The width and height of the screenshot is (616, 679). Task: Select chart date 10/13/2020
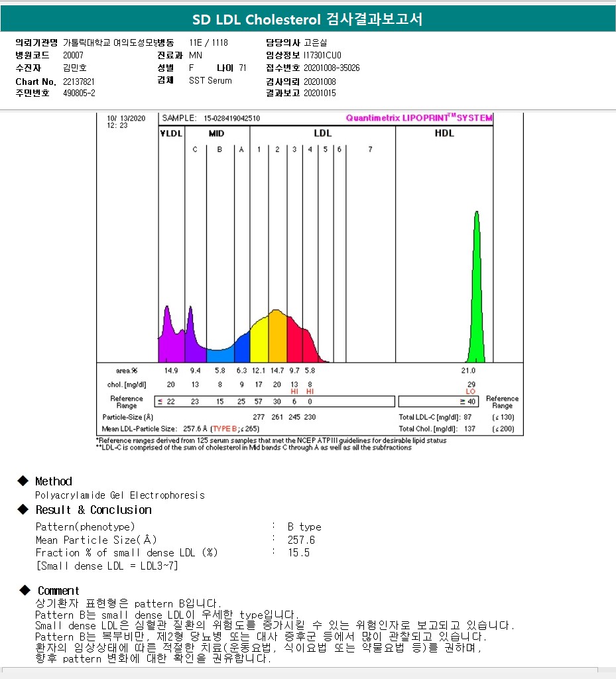(x=126, y=118)
